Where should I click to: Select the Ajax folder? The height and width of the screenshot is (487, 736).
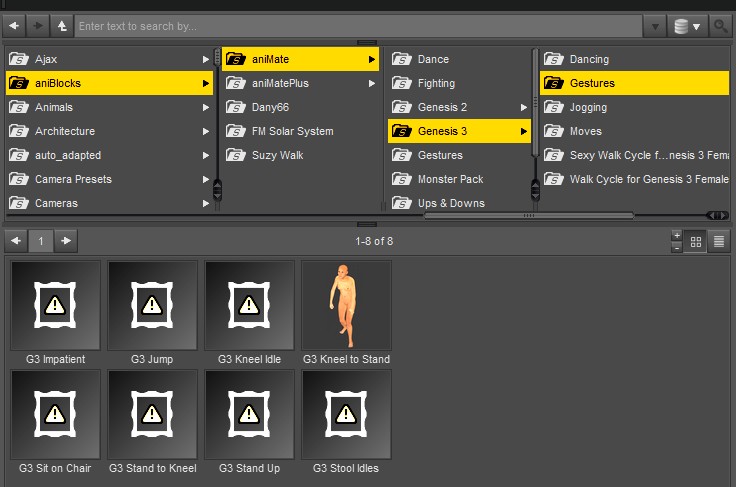coord(109,59)
